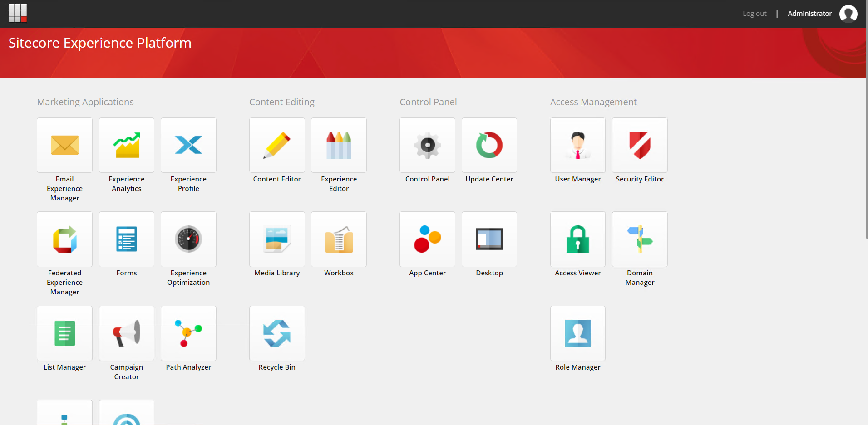The image size is (868, 425).
Task: Launch Campaign Creator
Action: click(x=127, y=333)
